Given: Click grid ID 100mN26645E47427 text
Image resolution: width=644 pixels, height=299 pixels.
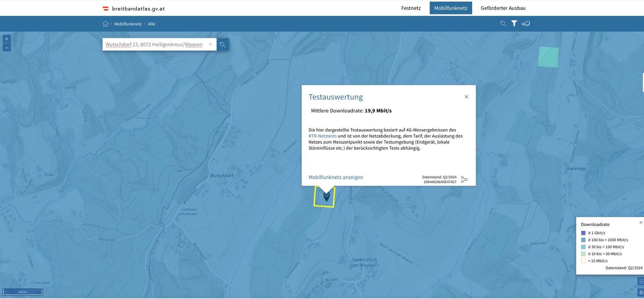Looking at the screenshot, I should pyautogui.click(x=440, y=182).
